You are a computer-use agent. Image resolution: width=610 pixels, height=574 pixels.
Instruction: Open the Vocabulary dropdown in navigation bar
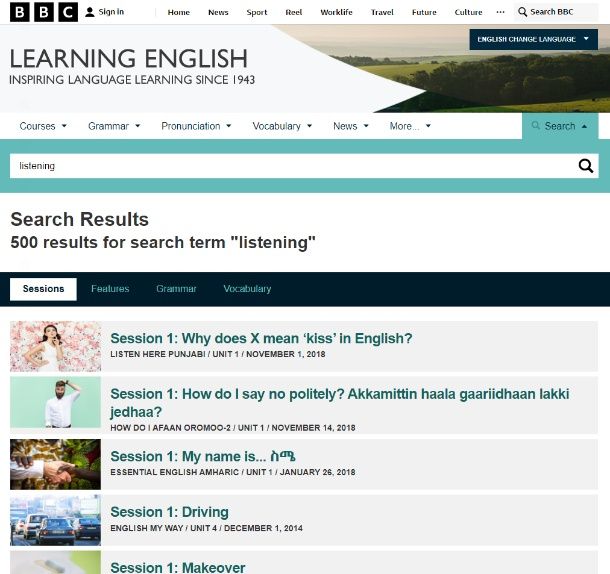pos(282,126)
